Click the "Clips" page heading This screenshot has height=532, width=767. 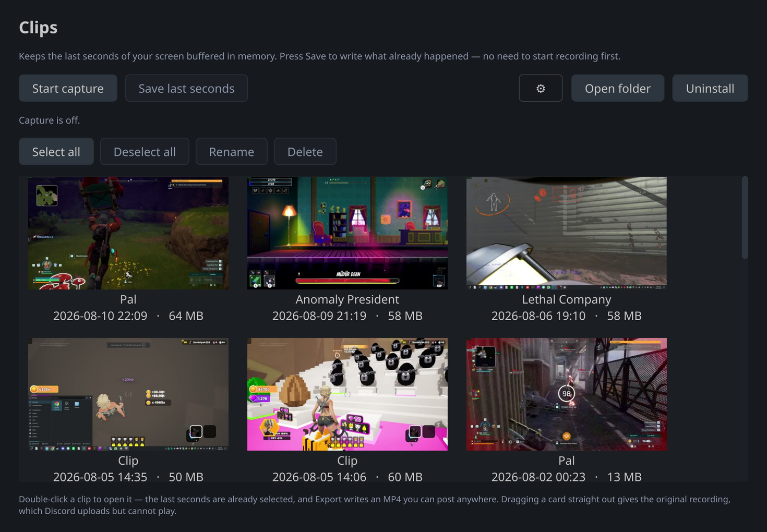(x=38, y=27)
